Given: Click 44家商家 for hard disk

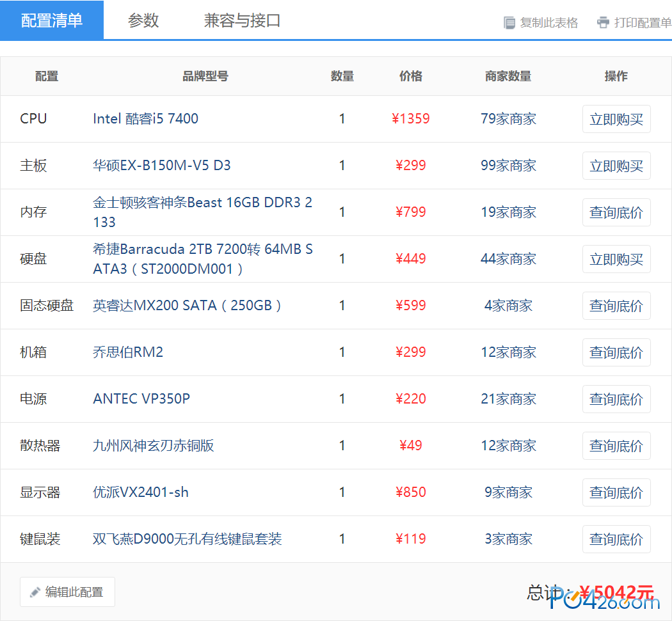Looking at the screenshot, I should pyautogui.click(x=508, y=258).
